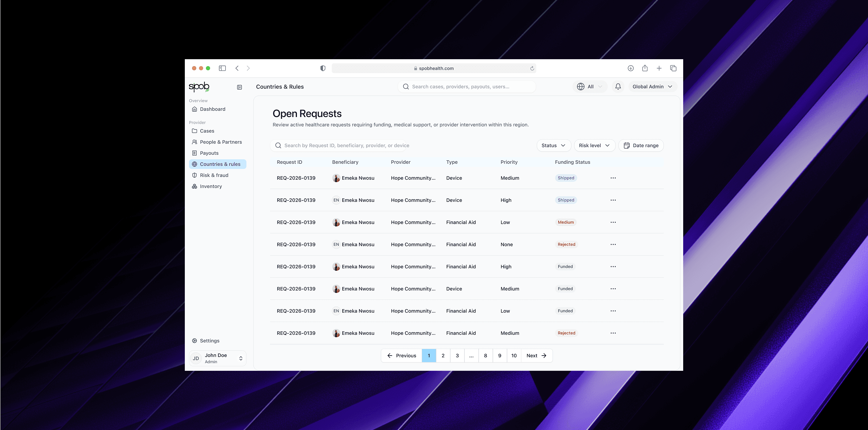Select Countries & rules in sidebar

tap(218, 164)
